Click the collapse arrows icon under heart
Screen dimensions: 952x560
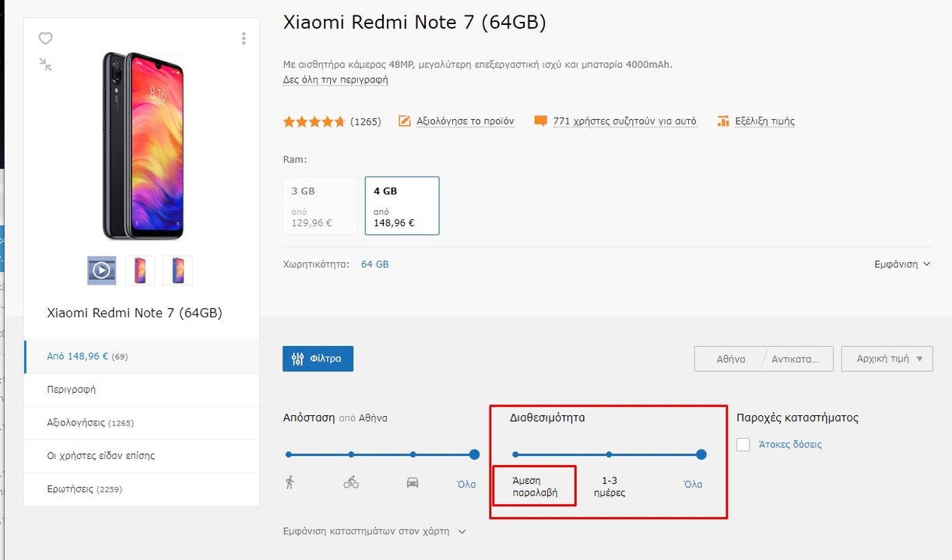tap(46, 65)
